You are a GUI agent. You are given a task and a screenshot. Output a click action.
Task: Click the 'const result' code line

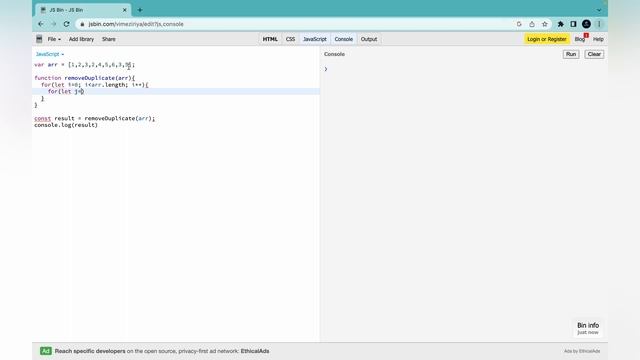click(95, 118)
